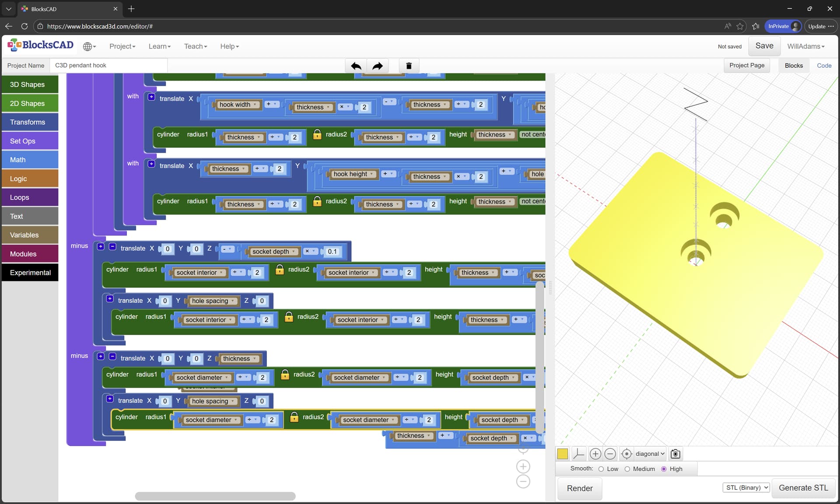Open the STL (Binary) format dropdown
Screen dimensions: 840x504
[746, 487]
